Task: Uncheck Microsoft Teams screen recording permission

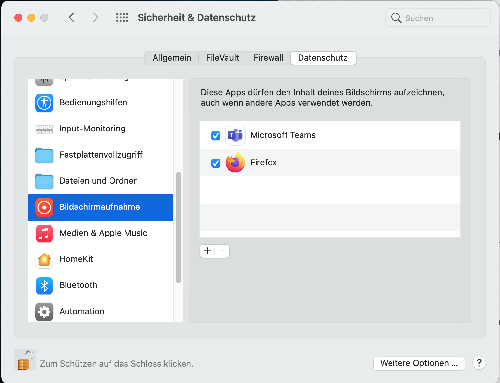Action: pos(216,136)
